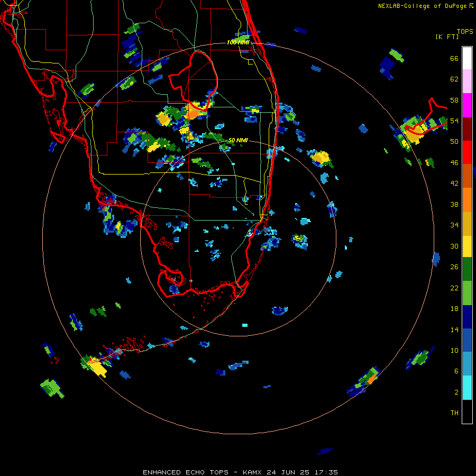Click the legend value "38"
Screen dimensions: 476x476
[x=454, y=204]
